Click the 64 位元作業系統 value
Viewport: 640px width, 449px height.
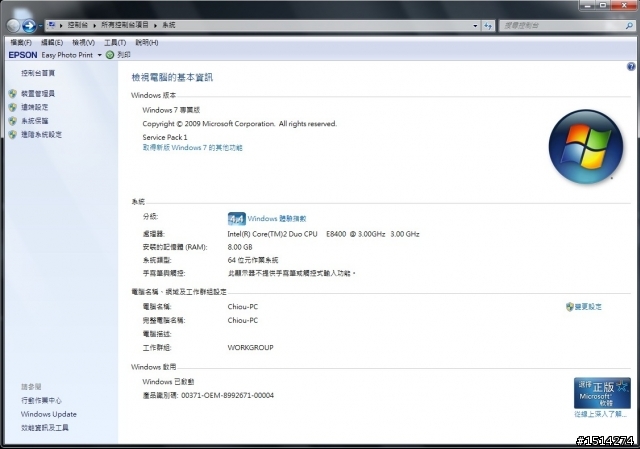point(253,260)
